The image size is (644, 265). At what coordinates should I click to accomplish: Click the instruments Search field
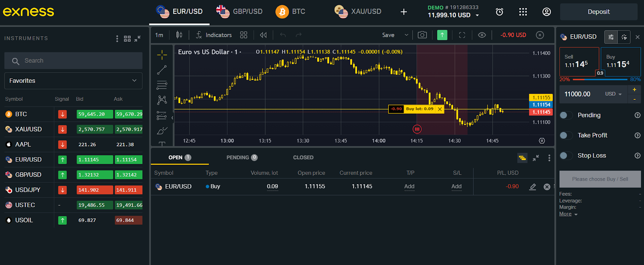pyautogui.click(x=73, y=61)
